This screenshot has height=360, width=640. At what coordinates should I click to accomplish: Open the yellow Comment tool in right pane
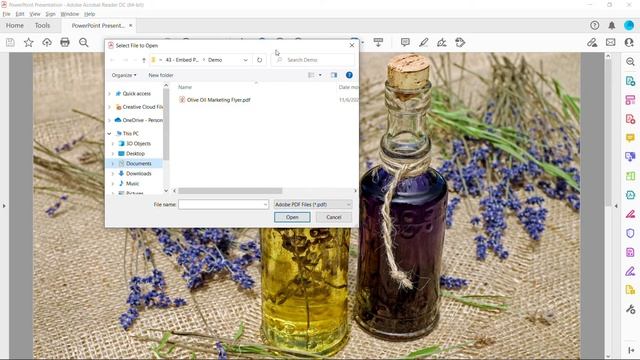[x=630, y=138]
